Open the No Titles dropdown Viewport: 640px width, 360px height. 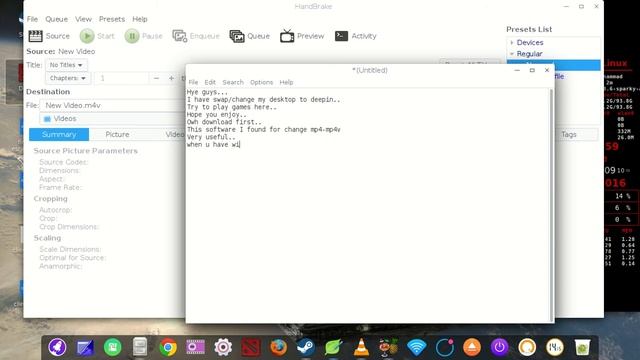[66, 65]
